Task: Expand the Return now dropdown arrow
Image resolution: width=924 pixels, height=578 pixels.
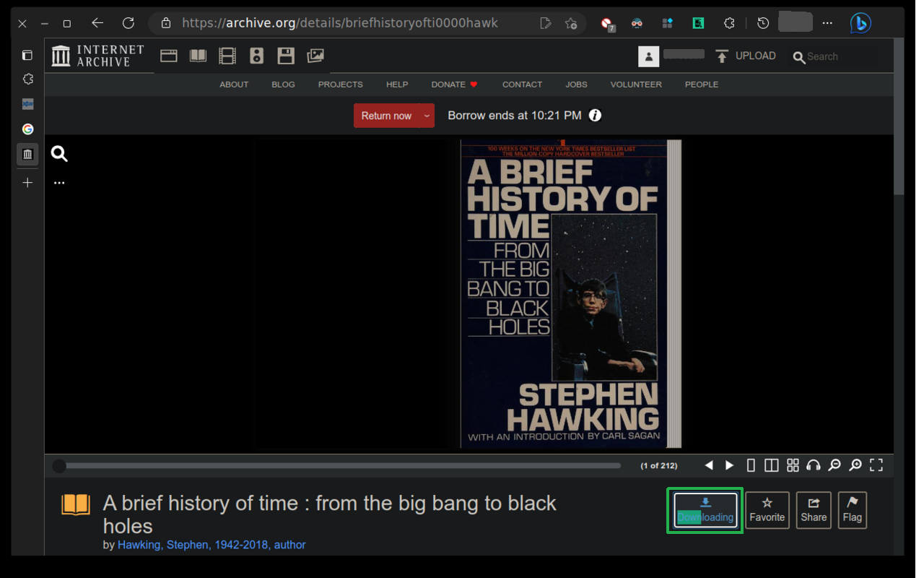Action: pyautogui.click(x=427, y=116)
